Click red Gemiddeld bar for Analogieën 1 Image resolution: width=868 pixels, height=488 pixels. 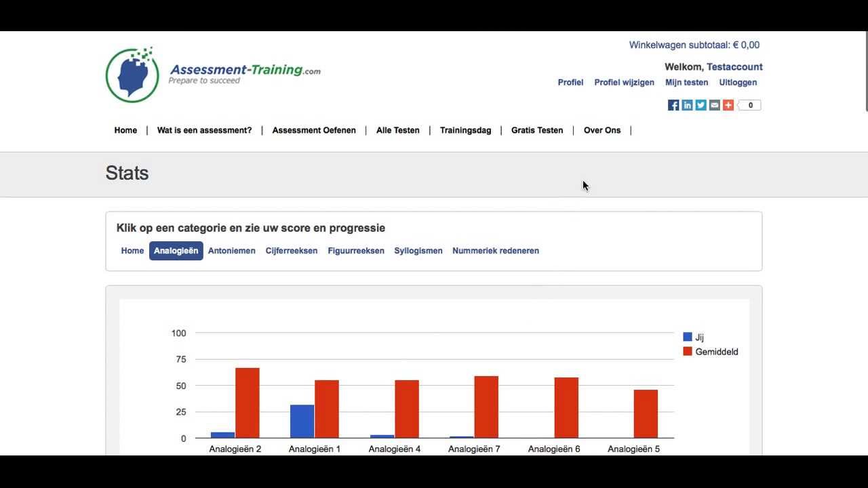coord(327,409)
